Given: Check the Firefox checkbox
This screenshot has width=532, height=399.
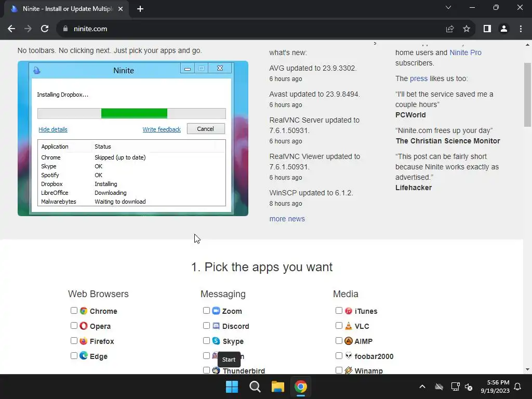Looking at the screenshot, I should tap(74, 340).
